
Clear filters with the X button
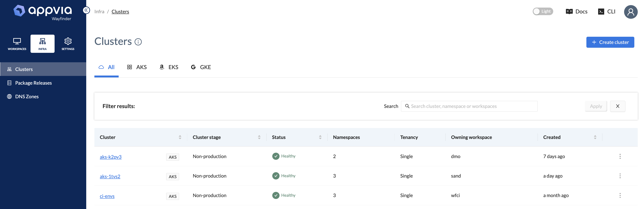tap(617, 106)
